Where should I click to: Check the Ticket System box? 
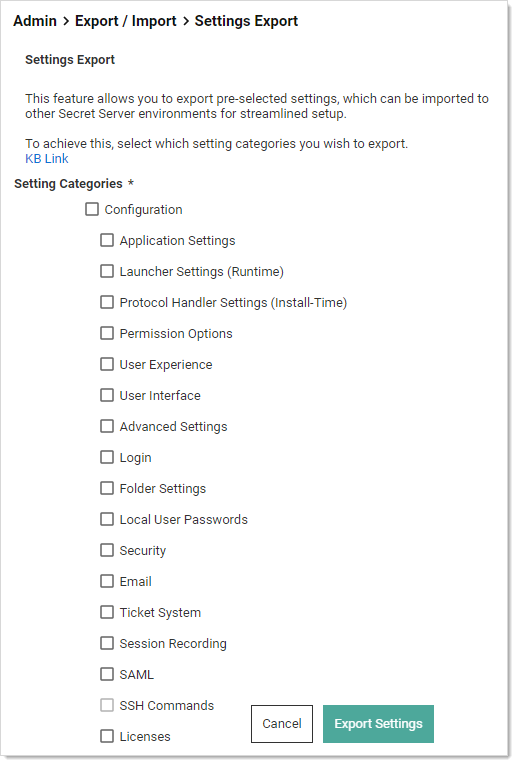point(107,612)
